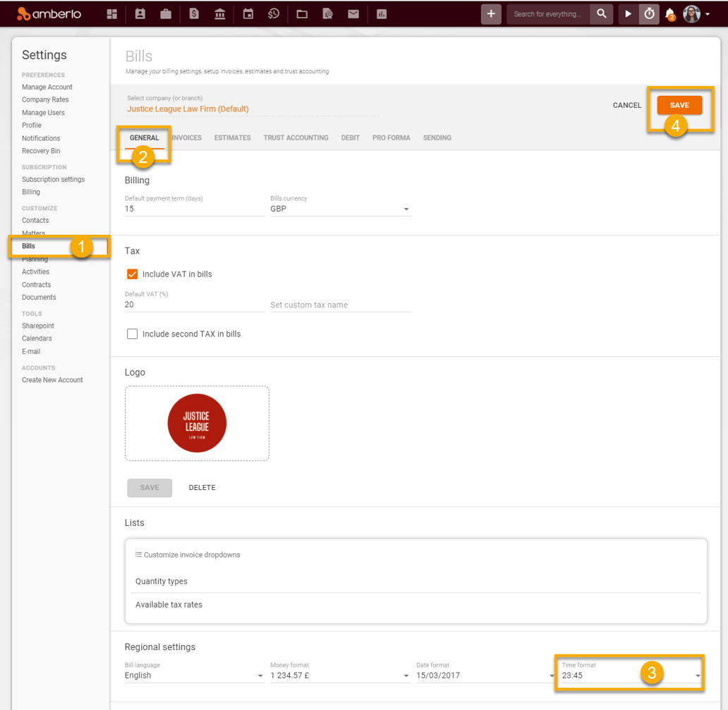Open trust accounting bank icon
The image size is (728, 710).
[220, 14]
